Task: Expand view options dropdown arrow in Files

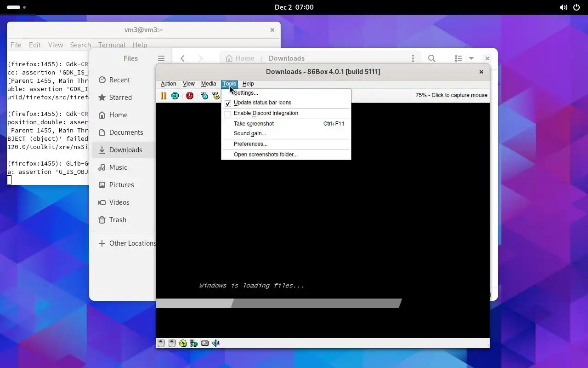Action: [471, 58]
